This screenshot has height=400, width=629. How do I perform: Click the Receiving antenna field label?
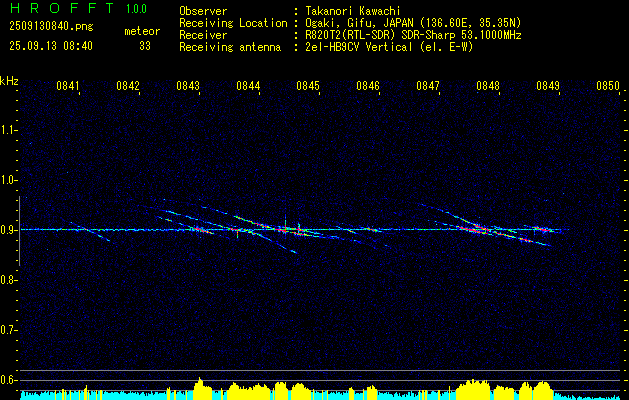(x=230, y=47)
